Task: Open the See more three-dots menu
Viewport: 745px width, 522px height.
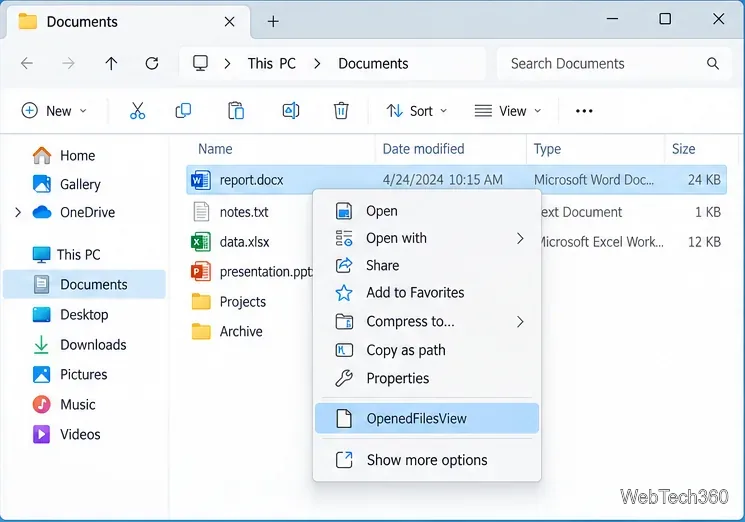Action: [584, 111]
